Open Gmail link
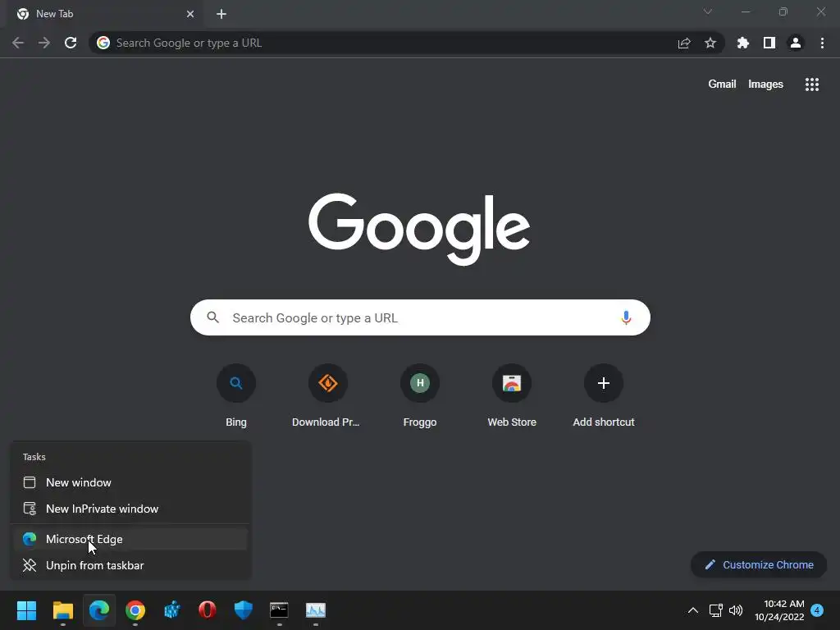840x630 pixels. pos(722,84)
